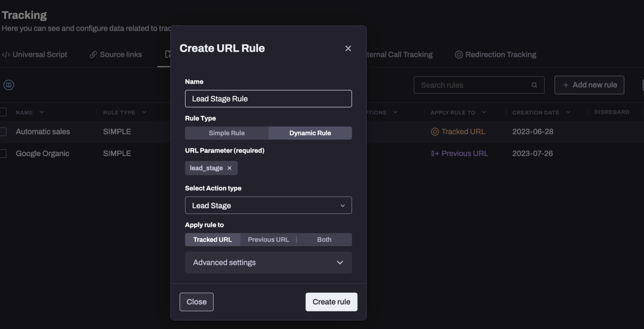Screen dimensions: 644x329
Task: Select the Simple Rule option
Action: point(226,133)
